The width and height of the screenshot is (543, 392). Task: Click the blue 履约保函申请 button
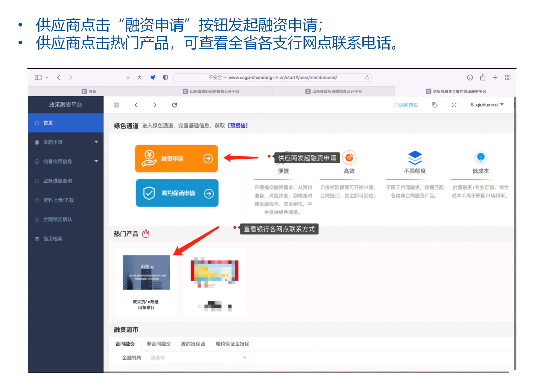tap(177, 193)
